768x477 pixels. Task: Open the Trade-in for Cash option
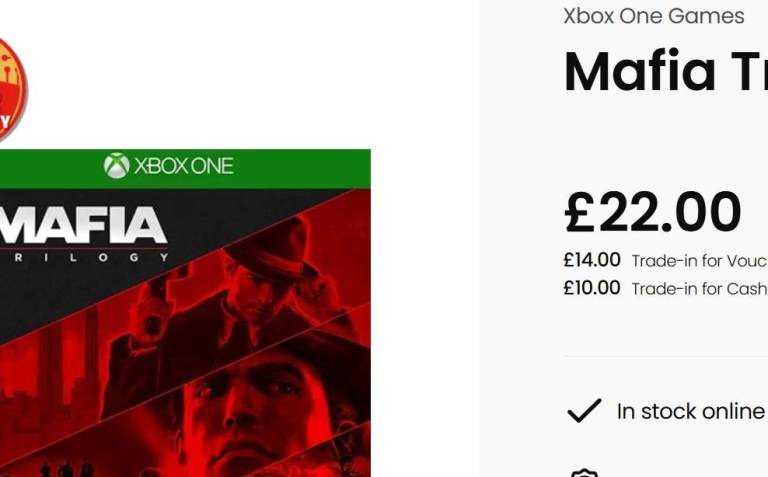tap(699, 289)
